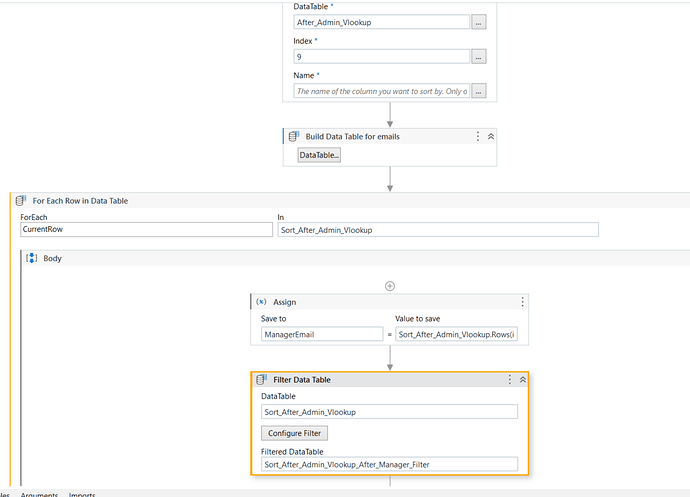Click the Configure Filter button

coord(294,433)
